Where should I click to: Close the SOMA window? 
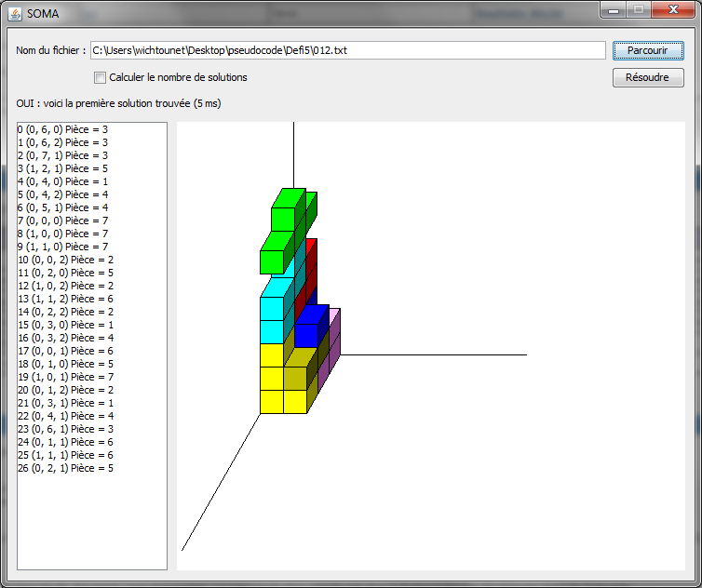[x=671, y=10]
